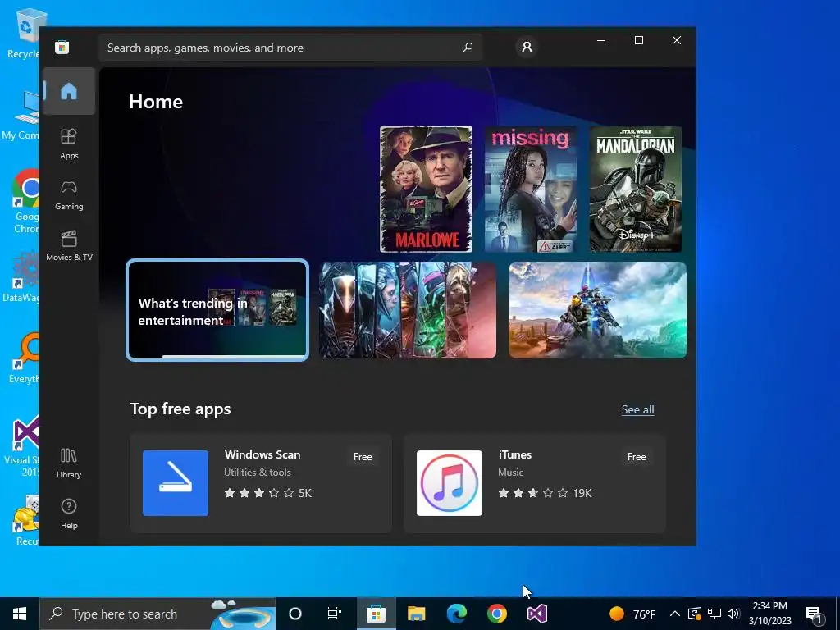
Task: Click Free button for iTunes
Action: coord(637,457)
